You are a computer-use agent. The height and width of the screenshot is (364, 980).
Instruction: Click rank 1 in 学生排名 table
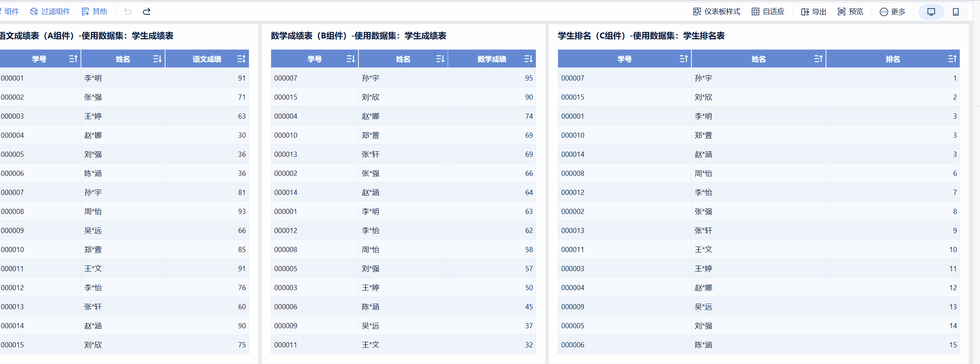tap(955, 78)
